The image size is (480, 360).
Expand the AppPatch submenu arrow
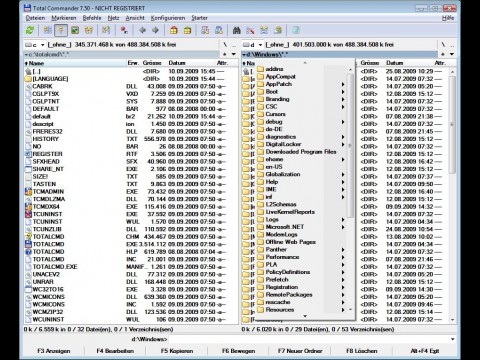pyautogui.click(x=342, y=84)
